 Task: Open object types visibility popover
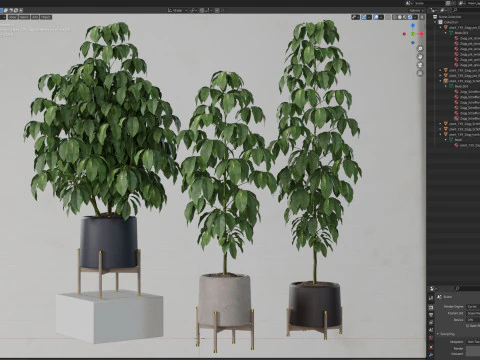pos(355,17)
